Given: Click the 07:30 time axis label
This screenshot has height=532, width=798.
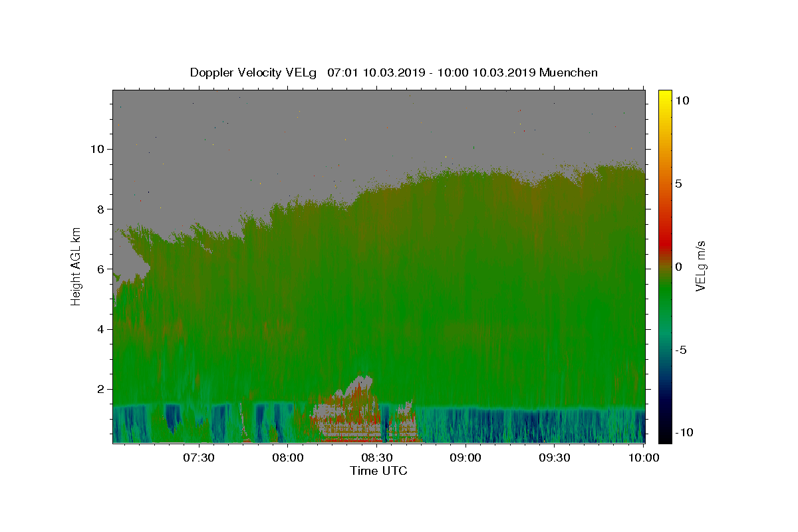Looking at the screenshot, I should [199, 458].
